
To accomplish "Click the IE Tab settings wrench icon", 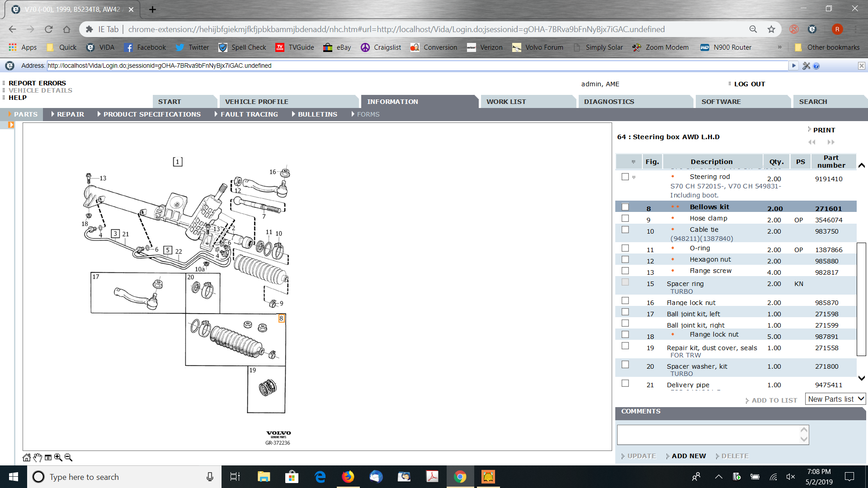I will [806, 66].
